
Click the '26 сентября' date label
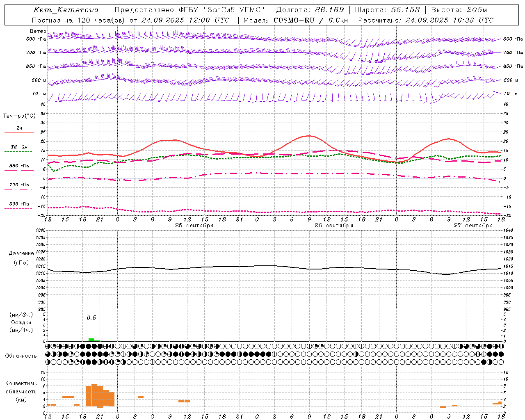pyautogui.click(x=334, y=226)
